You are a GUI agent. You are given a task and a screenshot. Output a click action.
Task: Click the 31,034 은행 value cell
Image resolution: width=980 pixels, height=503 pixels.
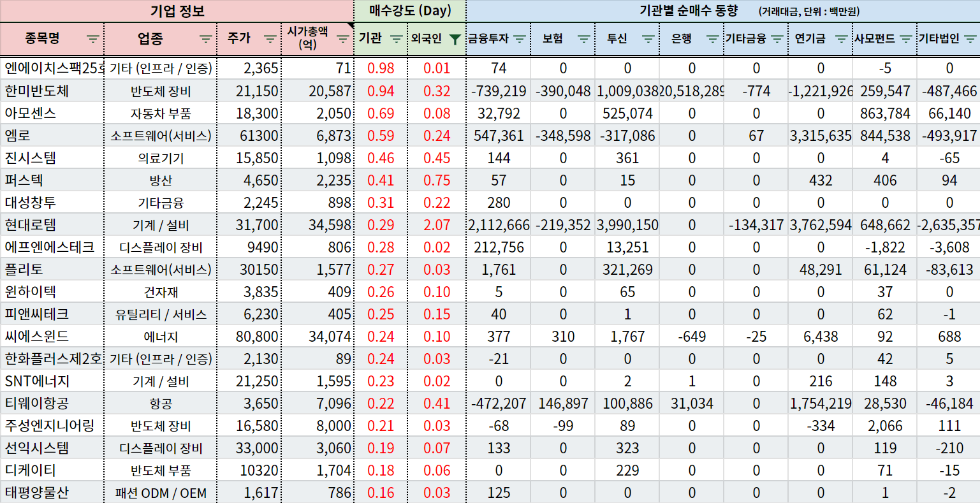point(692,403)
